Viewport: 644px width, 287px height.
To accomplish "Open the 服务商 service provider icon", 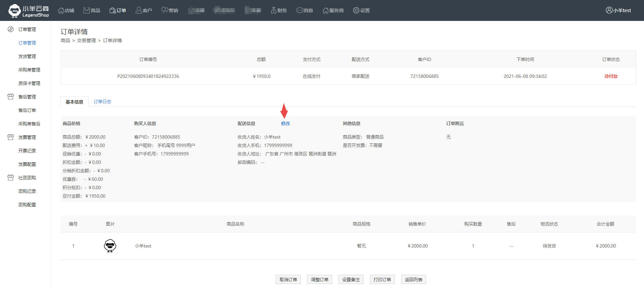I will [325, 10].
